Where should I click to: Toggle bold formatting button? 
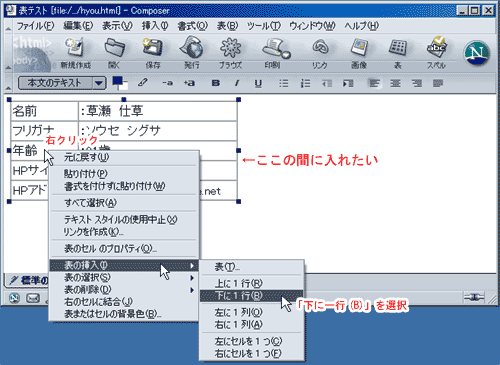[x=216, y=83]
